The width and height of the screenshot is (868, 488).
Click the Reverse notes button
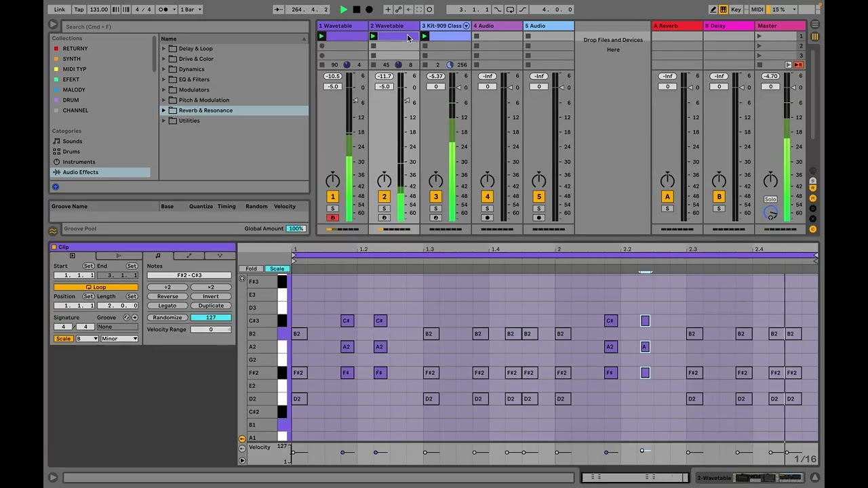tap(167, 297)
